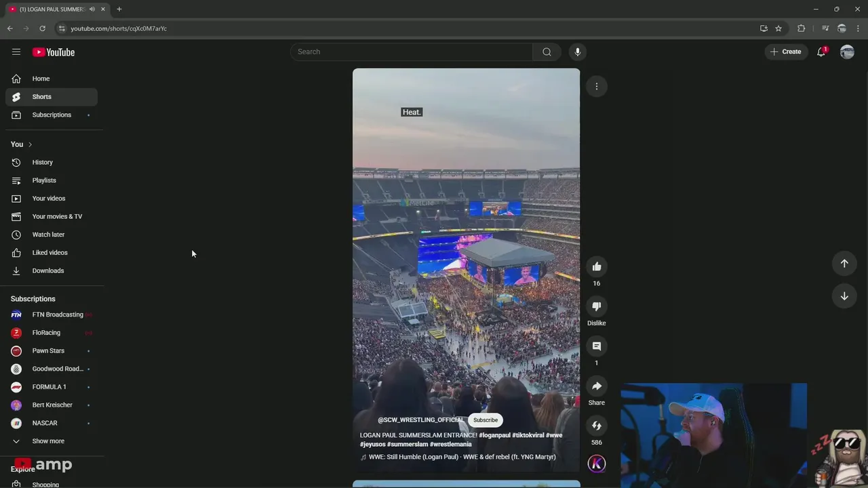Open the Home sidebar item

tap(52, 79)
